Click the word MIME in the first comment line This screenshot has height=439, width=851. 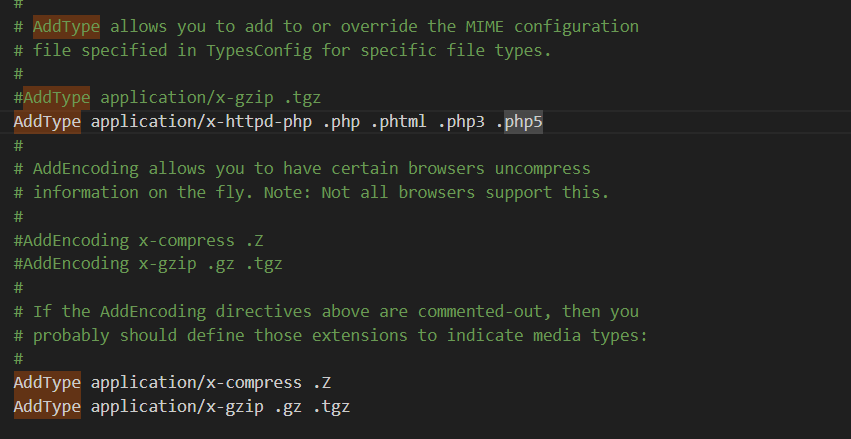484,27
